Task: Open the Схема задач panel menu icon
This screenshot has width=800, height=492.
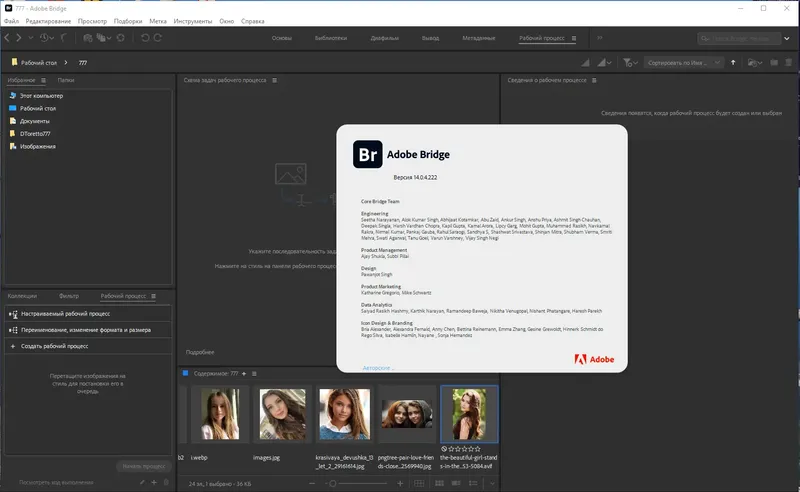Action: pyautogui.click(x=274, y=80)
